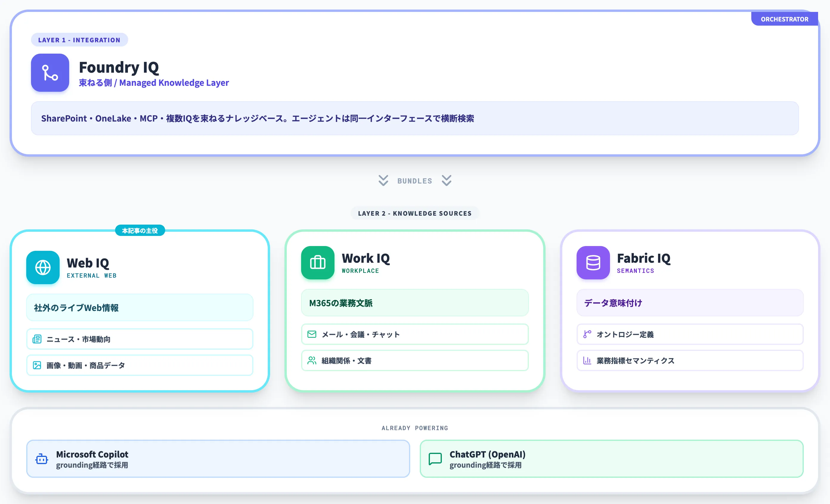
Task: Click the Fabric IQ database icon
Action: [x=593, y=263]
